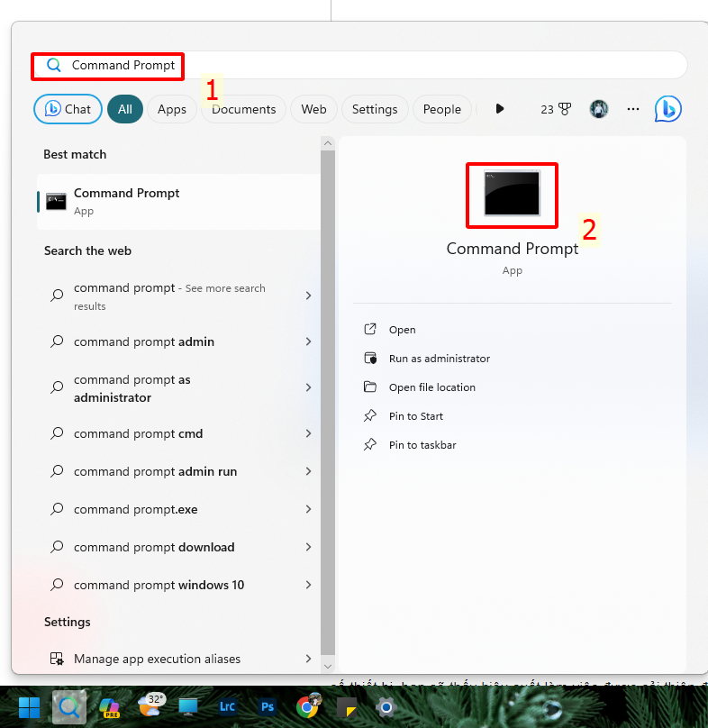Click the Manage app execution aliases icon
Screen dimensions: 708x728
click(x=57, y=659)
